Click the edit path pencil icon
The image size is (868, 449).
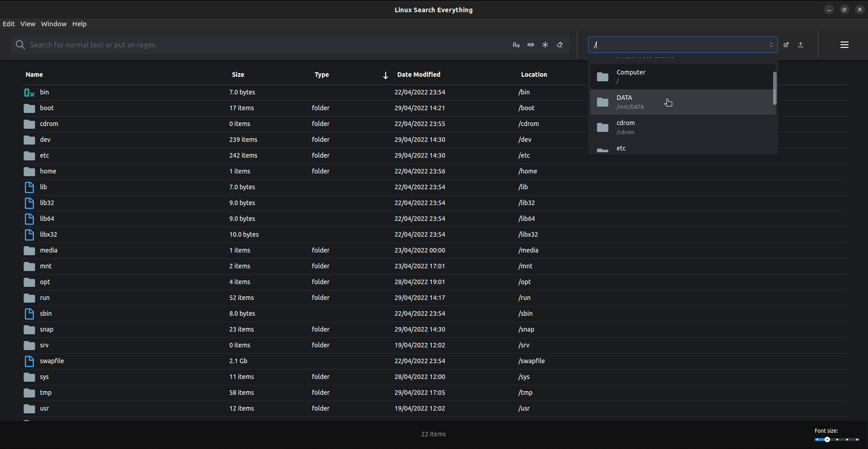(x=786, y=45)
